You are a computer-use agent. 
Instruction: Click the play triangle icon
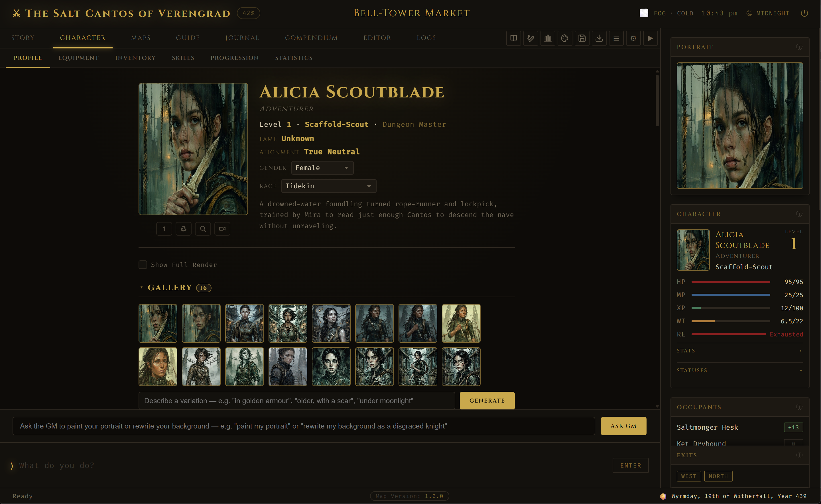[x=651, y=38]
